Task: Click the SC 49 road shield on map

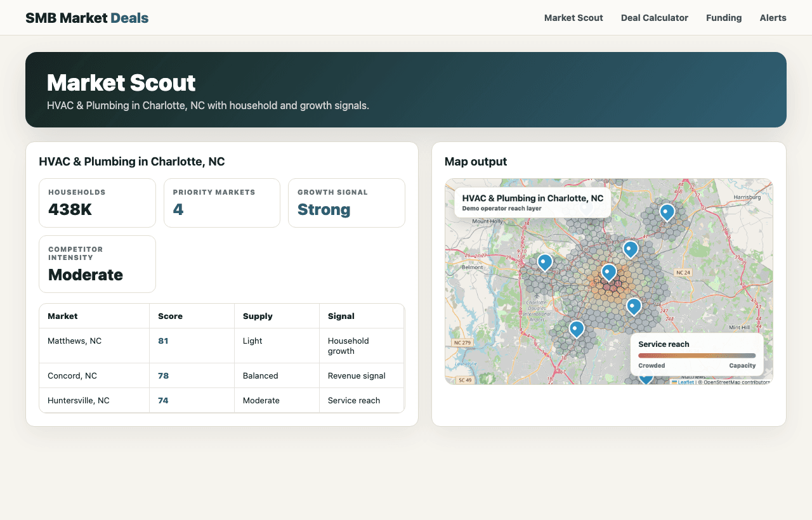Action: (464, 380)
